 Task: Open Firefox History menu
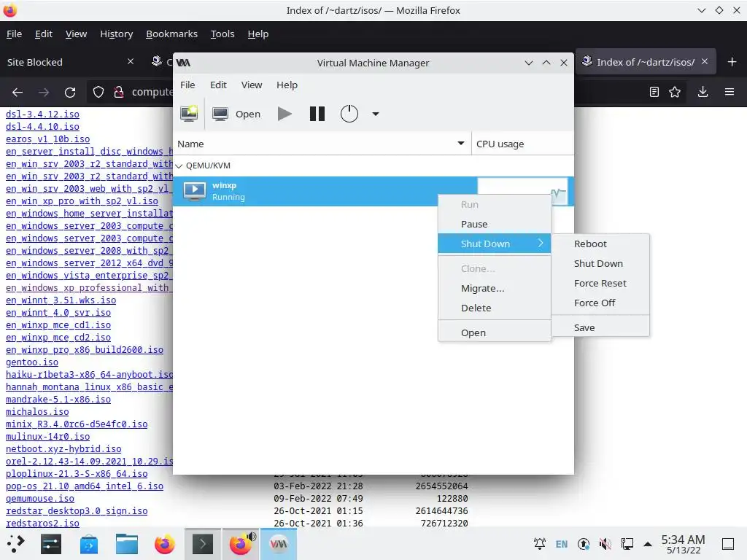coord(116,34)
